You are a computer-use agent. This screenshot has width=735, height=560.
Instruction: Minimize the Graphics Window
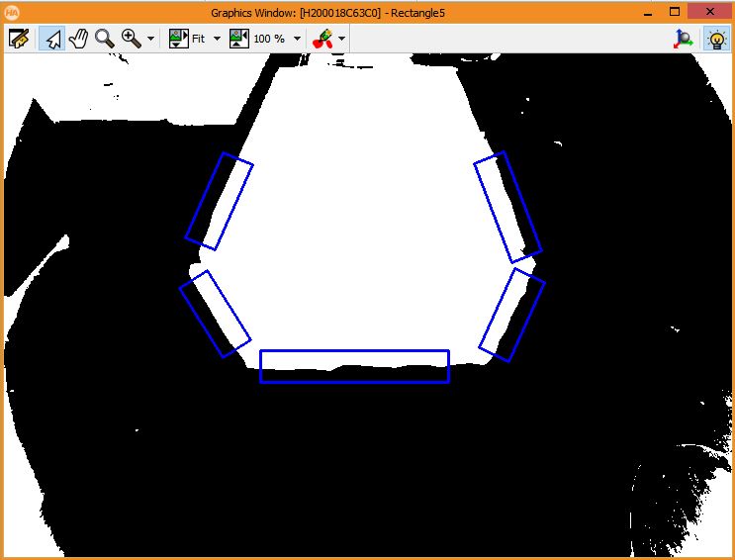pos(648,13)
